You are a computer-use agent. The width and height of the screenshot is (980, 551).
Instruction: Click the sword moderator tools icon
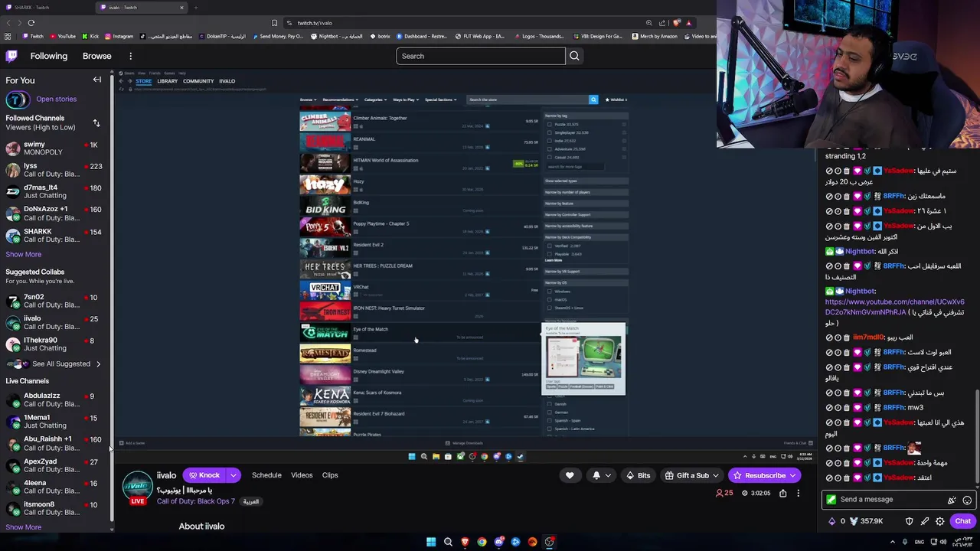pyautogui.click(x=924, y=521)
